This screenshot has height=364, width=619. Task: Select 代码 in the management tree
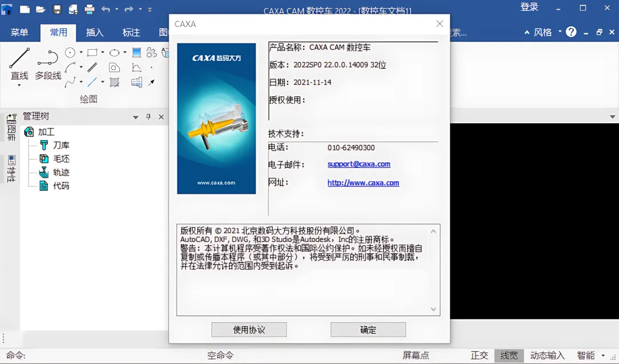tap(61, 186)
